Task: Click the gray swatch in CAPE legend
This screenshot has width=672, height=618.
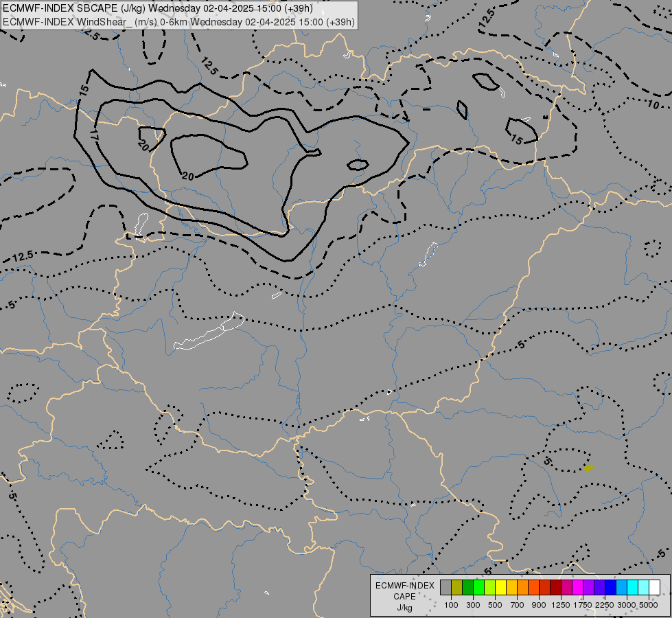Action: click(445, 587)
